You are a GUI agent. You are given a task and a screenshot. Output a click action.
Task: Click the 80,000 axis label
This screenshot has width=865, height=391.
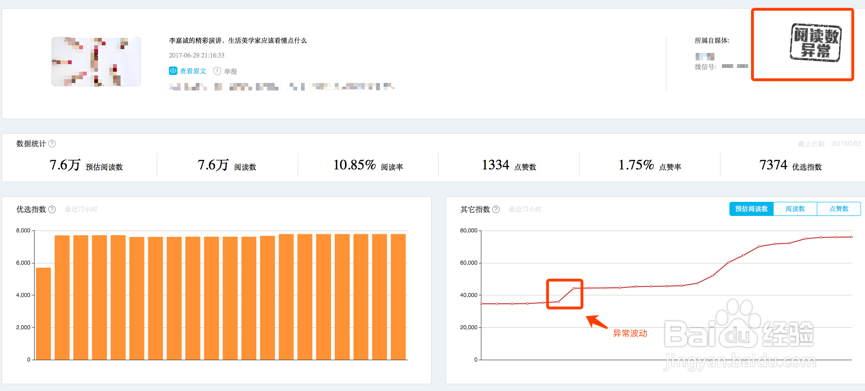pyautogui.click(x=468, y=231)
